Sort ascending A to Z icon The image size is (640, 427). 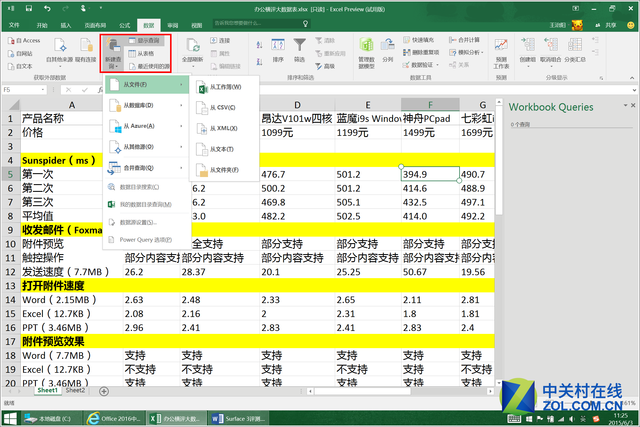[x=259, y=44]
